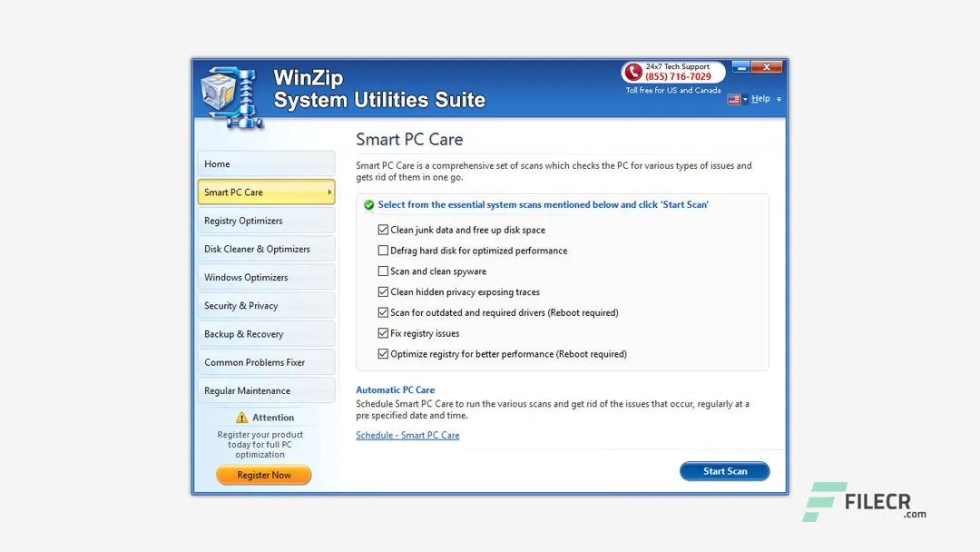Click the WinZip System Utilities logo icon
This screenshot has width=980, height=552.
click(x=232, y=97)
